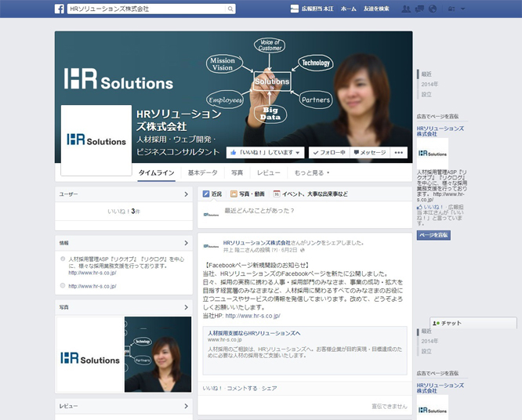The image size is (522, 420).
Task: Open the notifications globe icon
Action: [x=433, y=9]
